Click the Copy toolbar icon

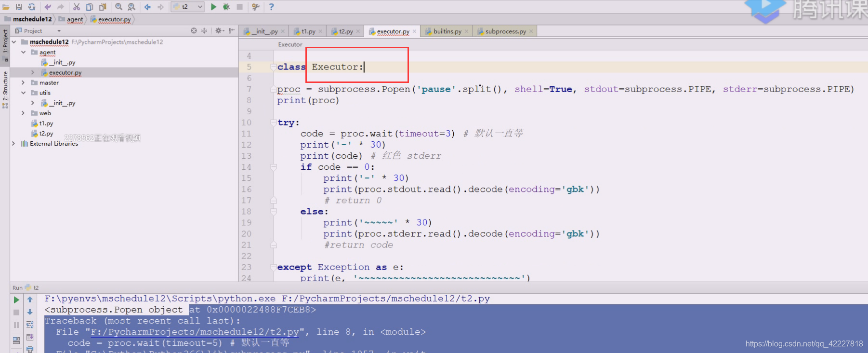[90, 7]
